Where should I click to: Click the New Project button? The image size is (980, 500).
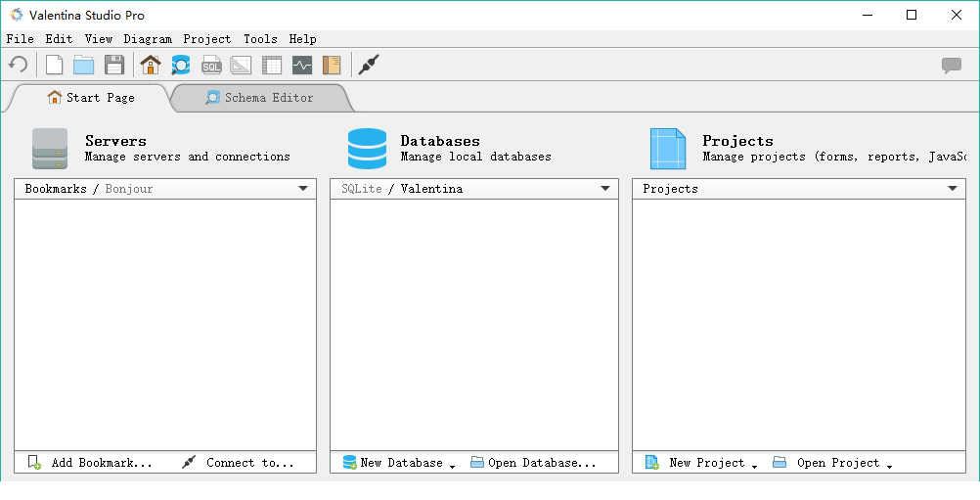[701, 463]
